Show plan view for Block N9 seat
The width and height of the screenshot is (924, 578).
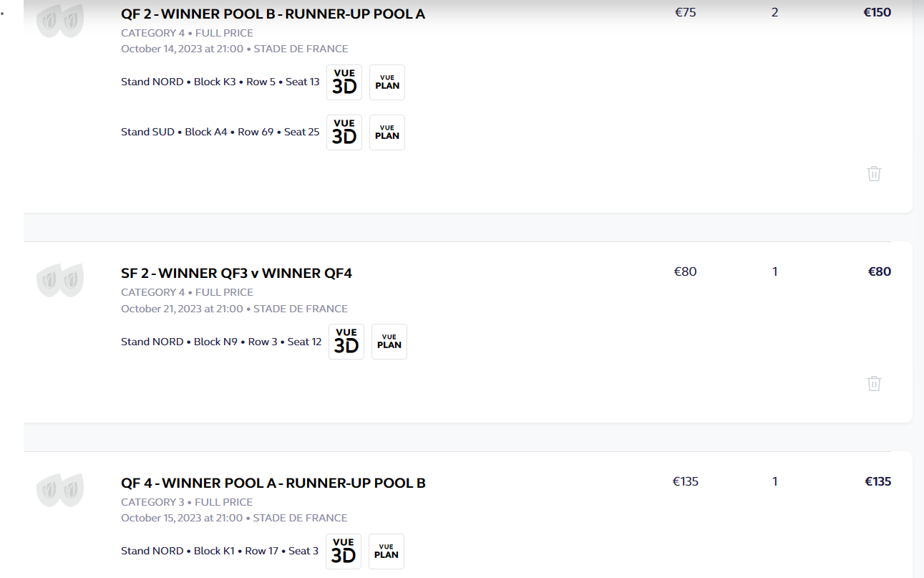click(x=389, y=342)
